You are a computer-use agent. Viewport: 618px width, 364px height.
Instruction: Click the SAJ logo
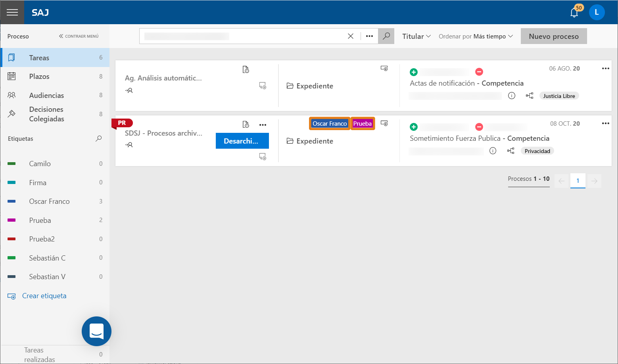click(x=40, y=13)
